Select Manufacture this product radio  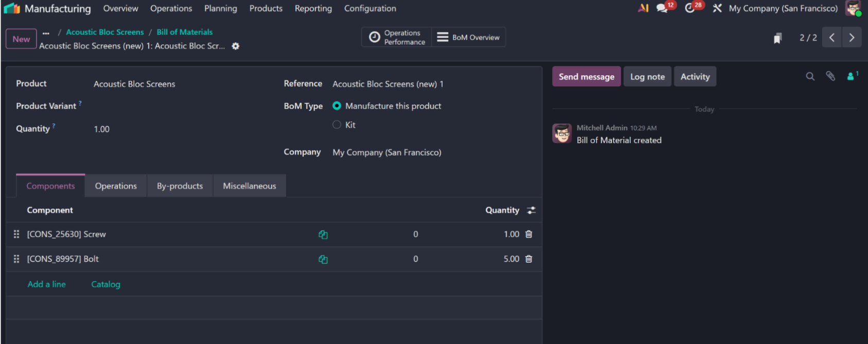(337, 106)
